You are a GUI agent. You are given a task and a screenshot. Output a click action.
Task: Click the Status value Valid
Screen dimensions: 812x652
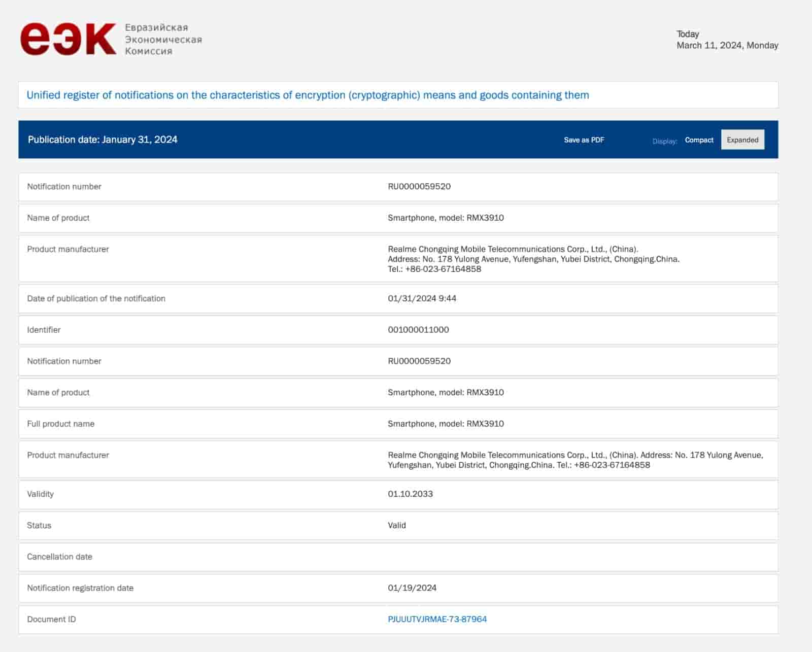pyautogui.click(x=396, y=525)
